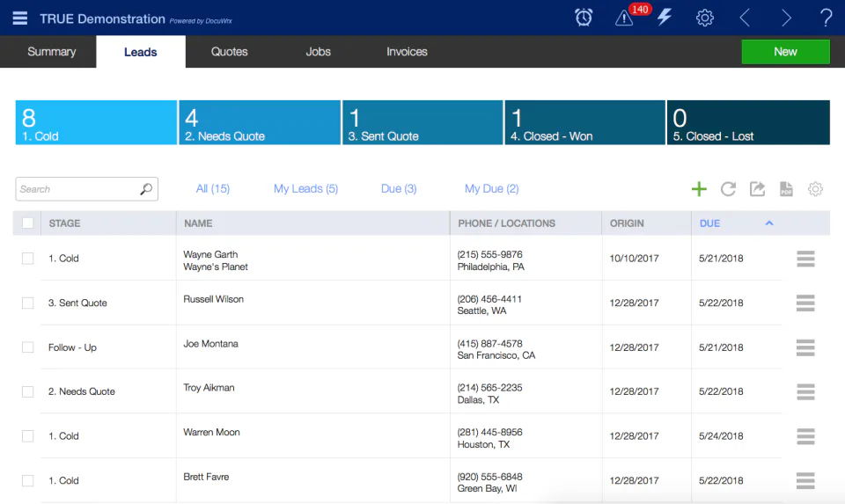Screen dimensions: 845x504
Task: Open the alarm clock reminders icon
Action: point(584,18)
